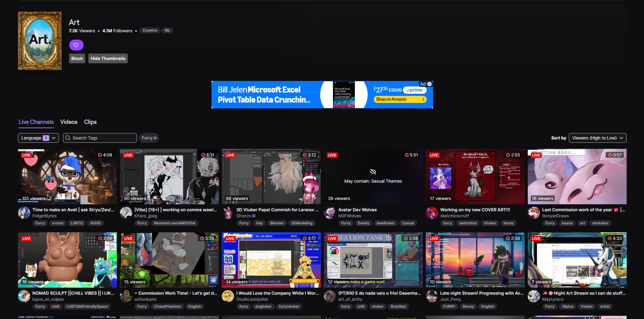Click sketchinscruff profile avatar
This screenshot has height=319, width=644.
[432, 213]
